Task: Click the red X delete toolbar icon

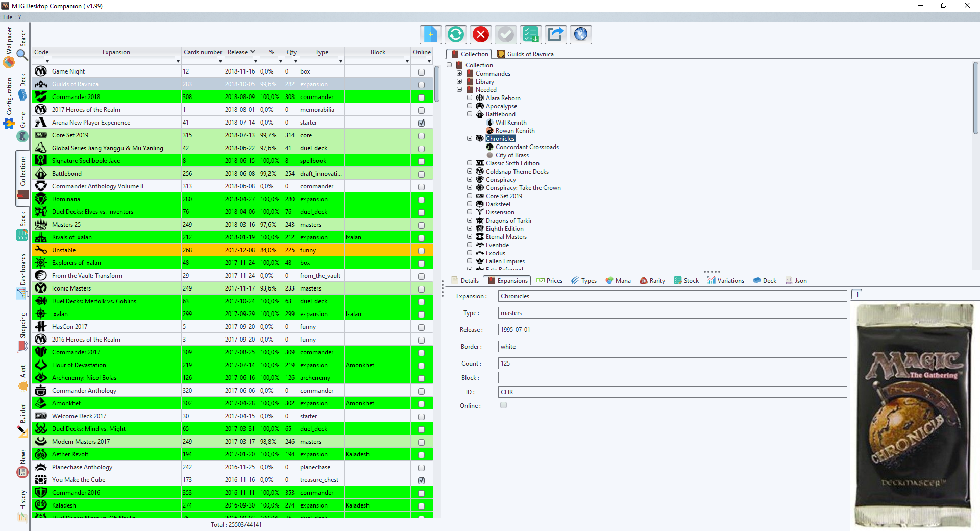Action: pos(481,35)
